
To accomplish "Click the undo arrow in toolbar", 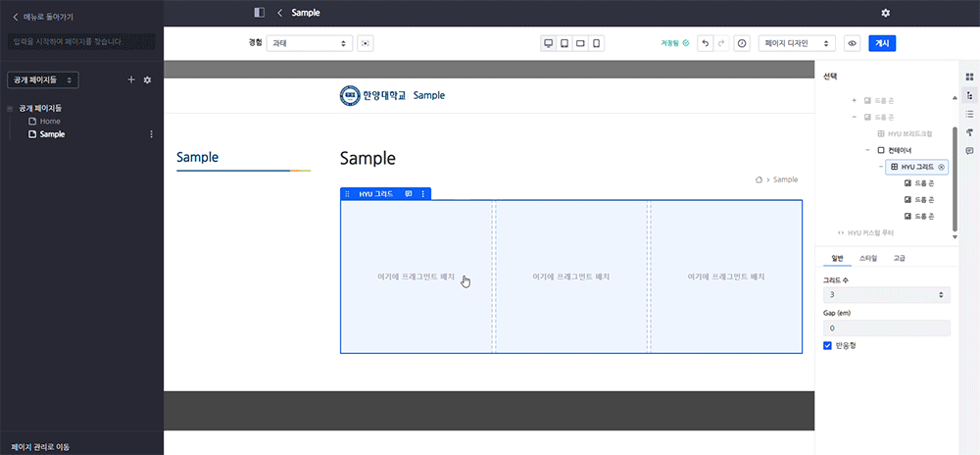I will tap(704, 43).
